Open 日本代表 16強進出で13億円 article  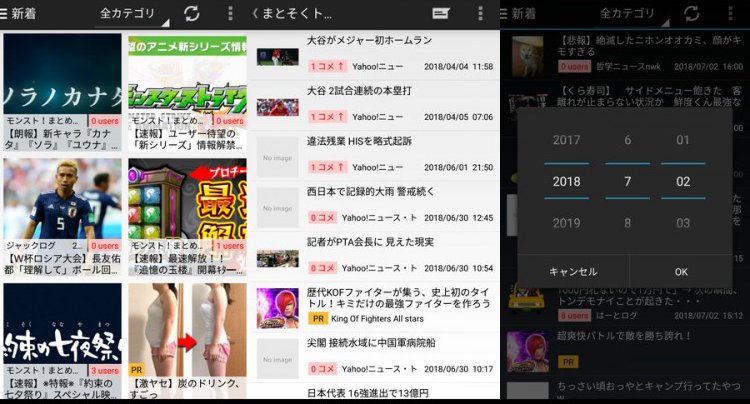pos(375,392)
